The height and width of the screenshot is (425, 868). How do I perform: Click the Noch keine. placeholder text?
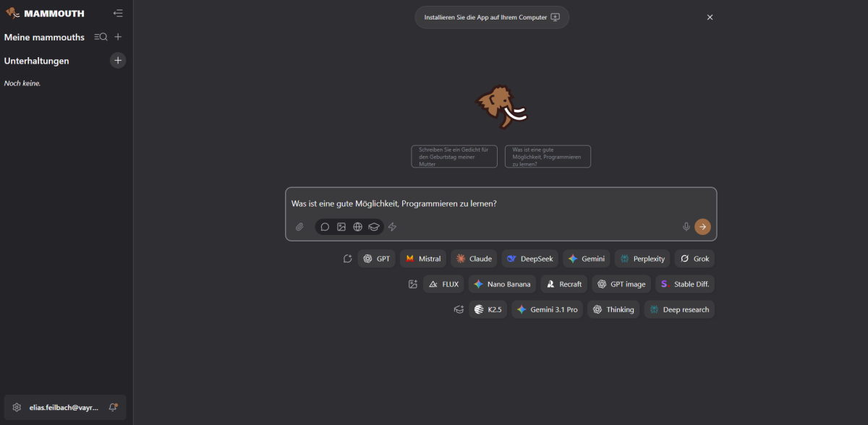click(22, 83)
